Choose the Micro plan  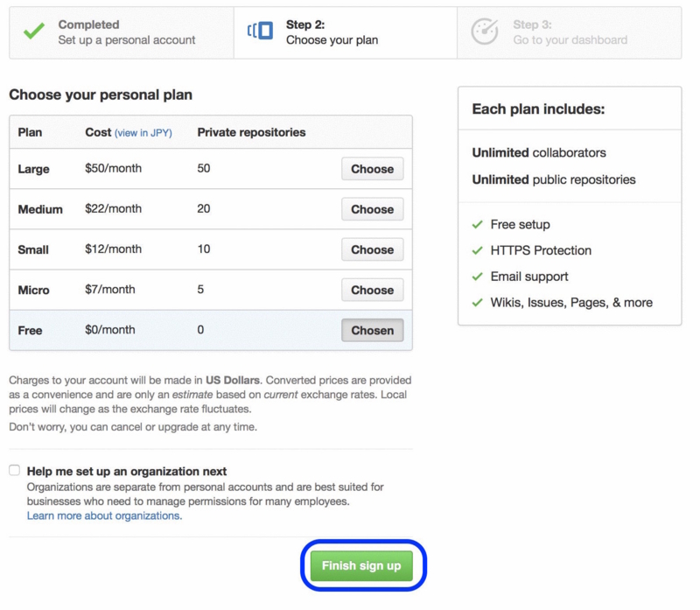point(373,290)
